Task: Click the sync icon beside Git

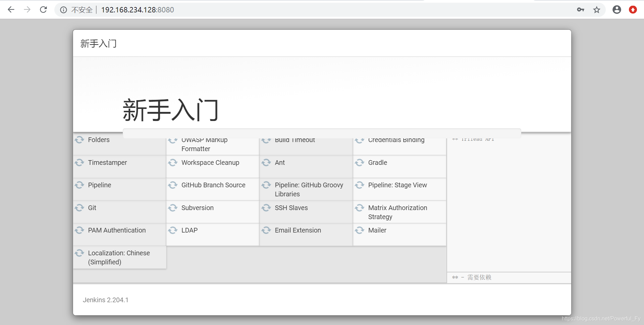Action: pos(79,208)
